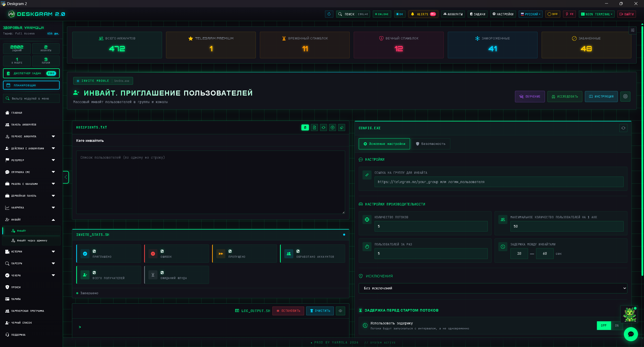Click the reload icon in CONFIG.EXE header
The height and width of the screenshot is (347, 644).
click(x=623, y=128)
